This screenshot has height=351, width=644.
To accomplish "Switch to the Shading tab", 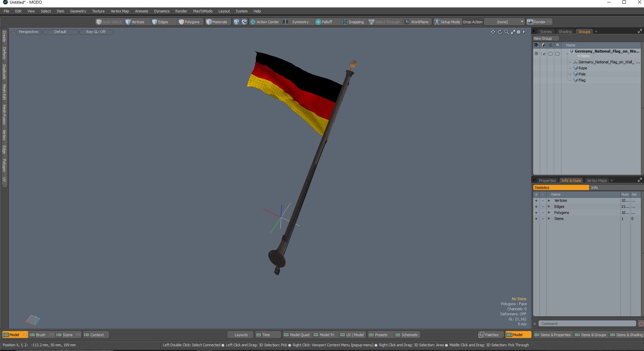I will 565,32.
